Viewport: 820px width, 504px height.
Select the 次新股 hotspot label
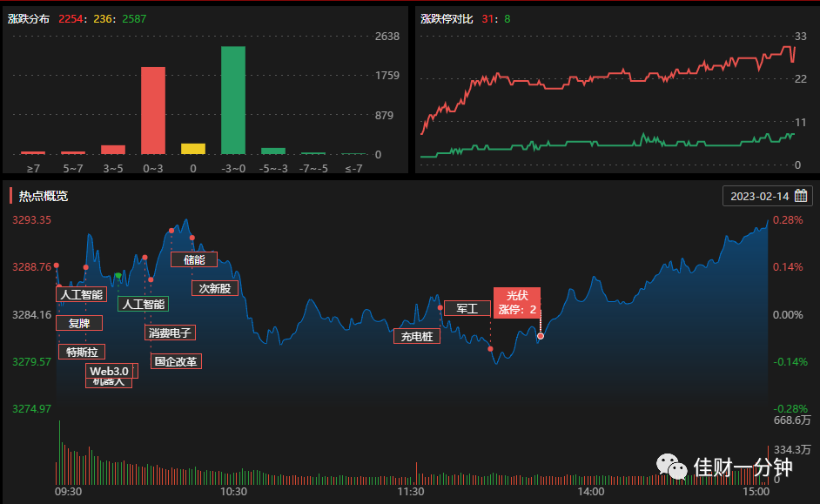215,289
